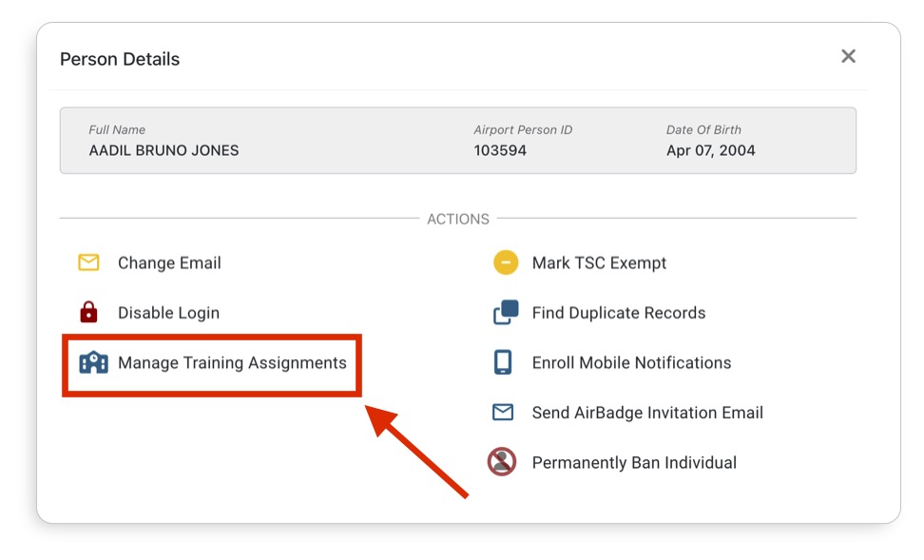The image size is (924, 560).
Task: Click the school building training icon
Action: pyautogui.click(x=93, y=363)
